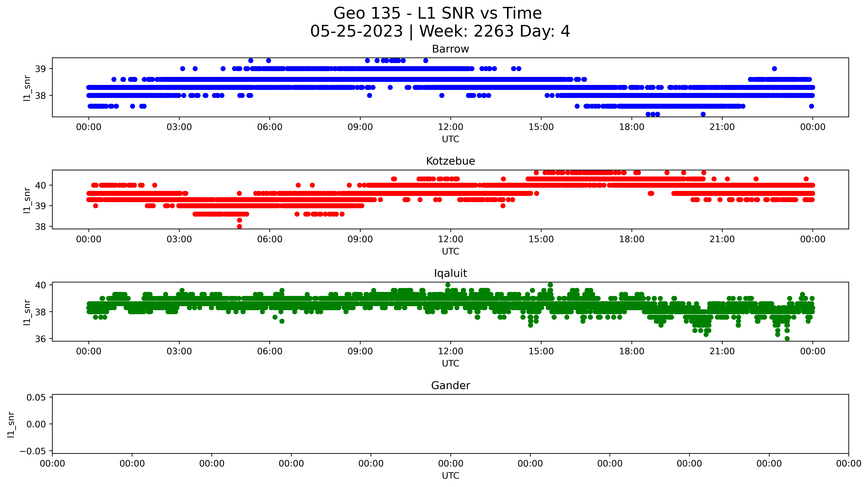Click the '12:00' x-axis tick on the Barrow chart

pos(451,127)
